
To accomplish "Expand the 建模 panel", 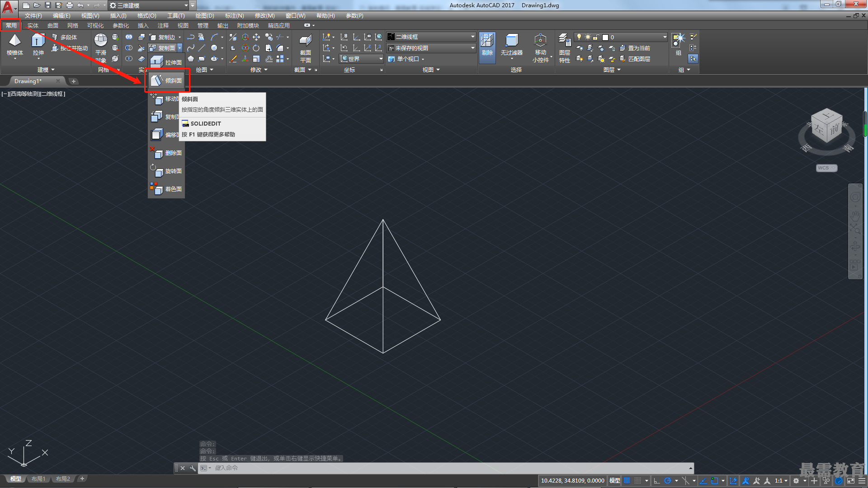I will pos(46,70).
